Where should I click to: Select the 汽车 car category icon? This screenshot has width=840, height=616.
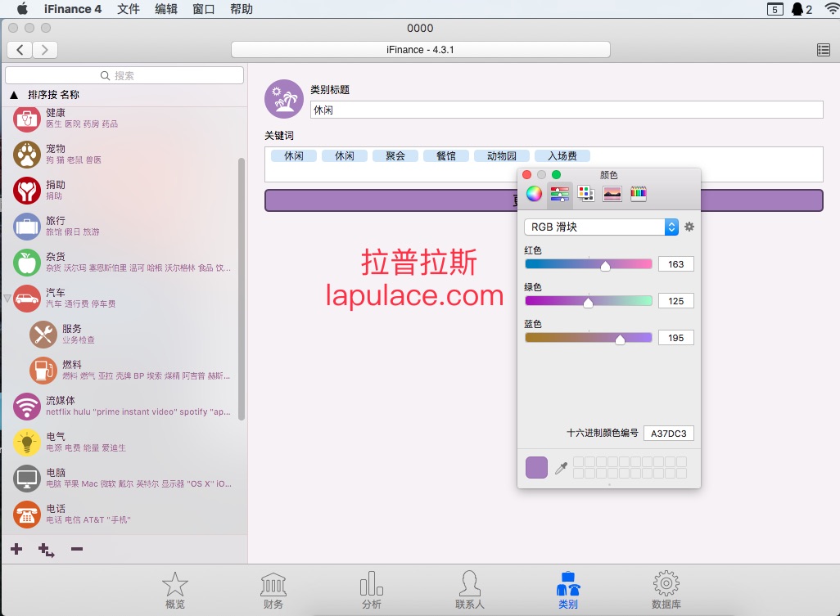point(27,298)
